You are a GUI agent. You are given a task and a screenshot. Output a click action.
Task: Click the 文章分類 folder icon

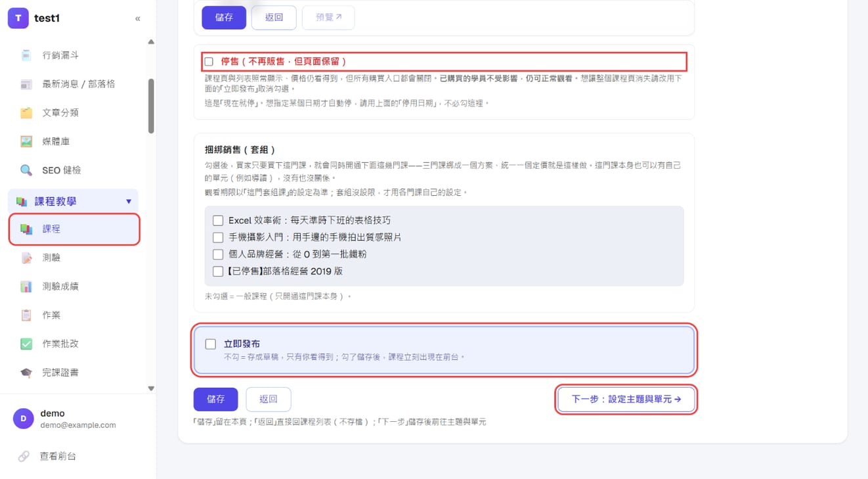(x=26, y=113)
